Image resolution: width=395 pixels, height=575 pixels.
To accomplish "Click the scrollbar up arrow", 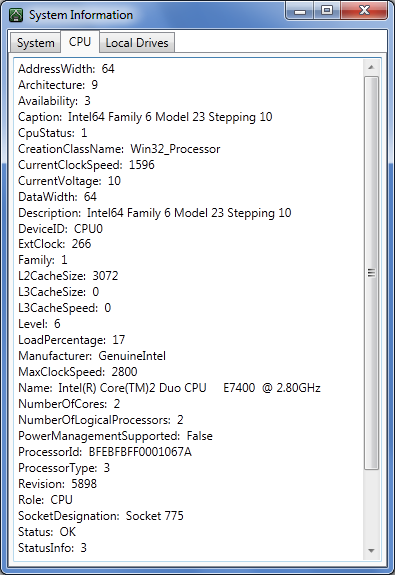I will point(371,67).
